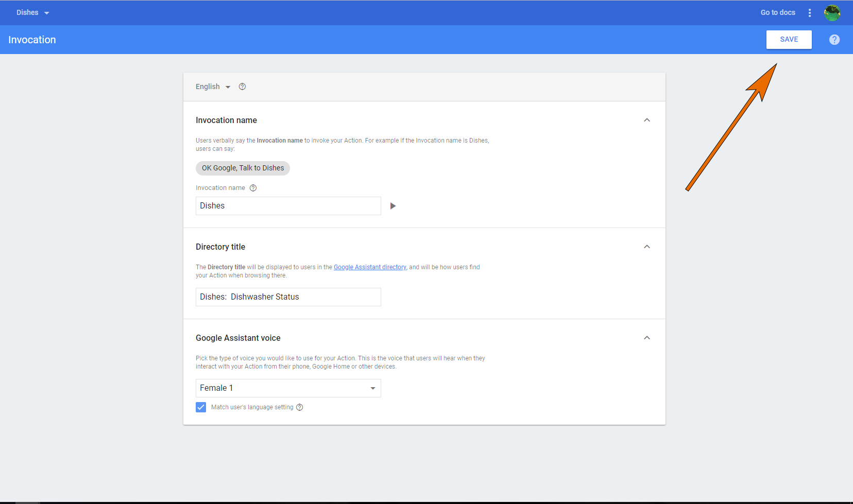853x504 pixels.
Task: Toggle Match user's language setting checkbox
Action: [201, 407]
